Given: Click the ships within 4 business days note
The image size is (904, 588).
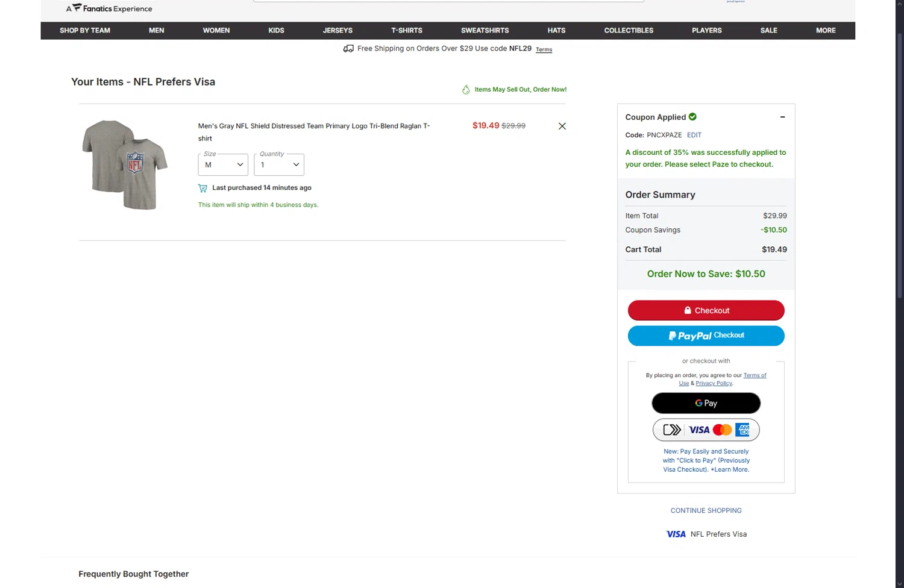Looking at the screenshot, I should click(x=258, y=205).
